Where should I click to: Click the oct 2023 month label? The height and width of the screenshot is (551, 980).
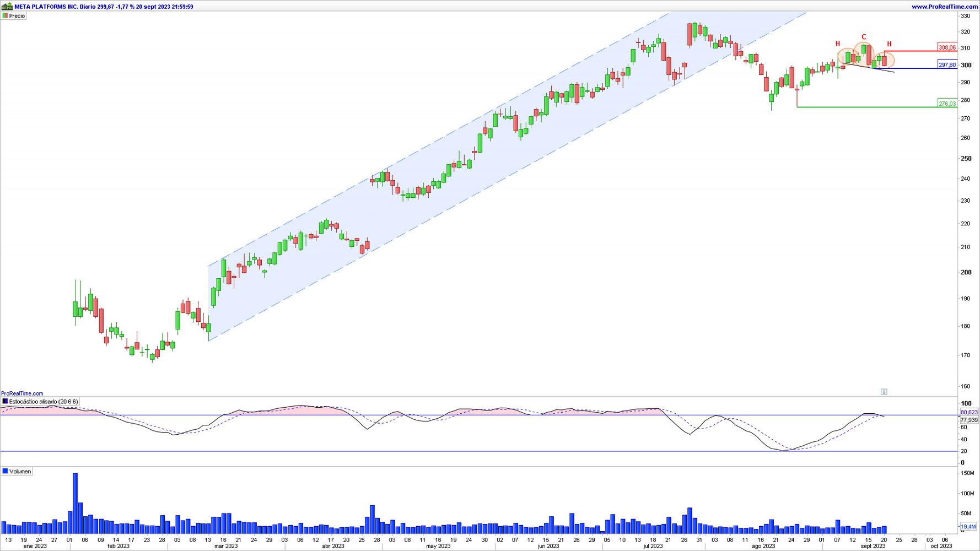[x=941, y=546]
